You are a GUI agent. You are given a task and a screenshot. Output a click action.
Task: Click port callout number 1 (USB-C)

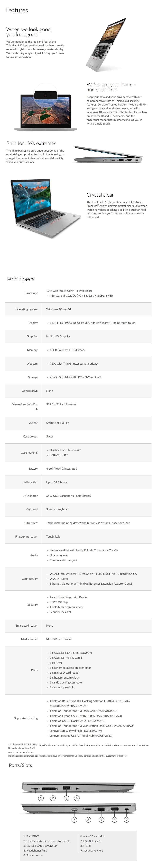[x=41, y=798]
